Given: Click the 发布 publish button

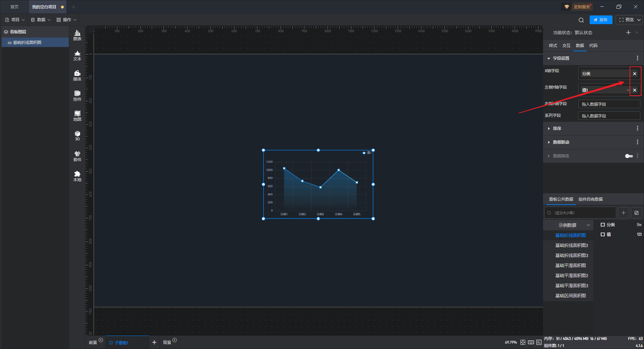Looking at the screenshot, I should 601,20.
